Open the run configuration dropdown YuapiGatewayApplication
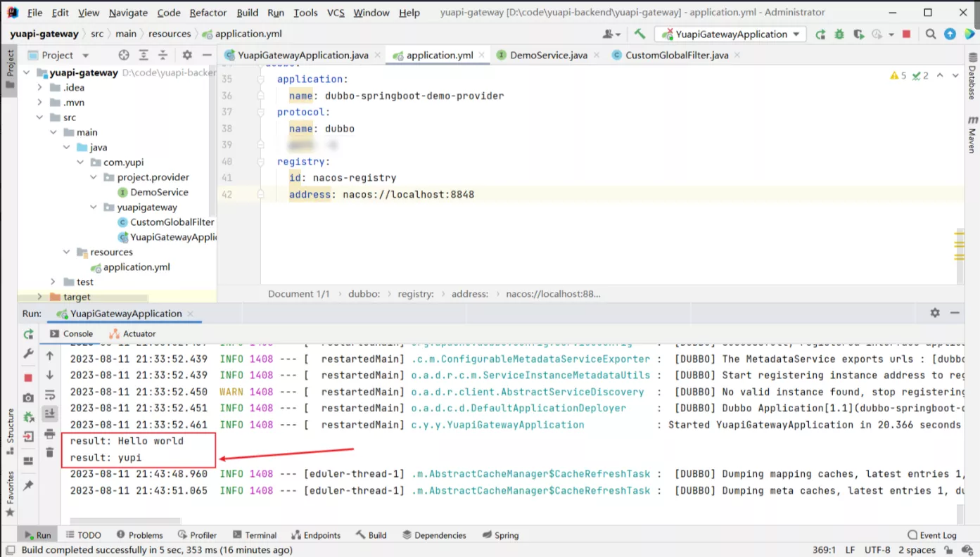This screenshot has height=557, width=980. tap(730, 34)
